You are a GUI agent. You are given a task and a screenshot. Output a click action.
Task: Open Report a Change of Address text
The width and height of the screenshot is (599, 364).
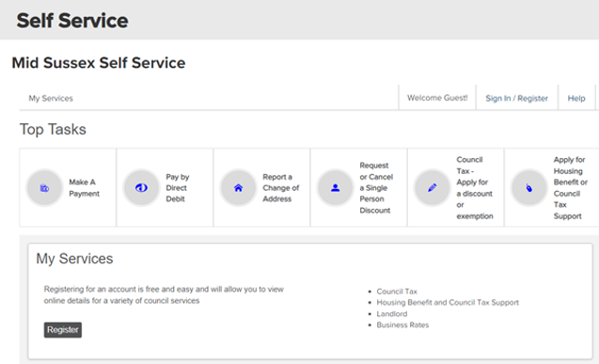(281, 188)
